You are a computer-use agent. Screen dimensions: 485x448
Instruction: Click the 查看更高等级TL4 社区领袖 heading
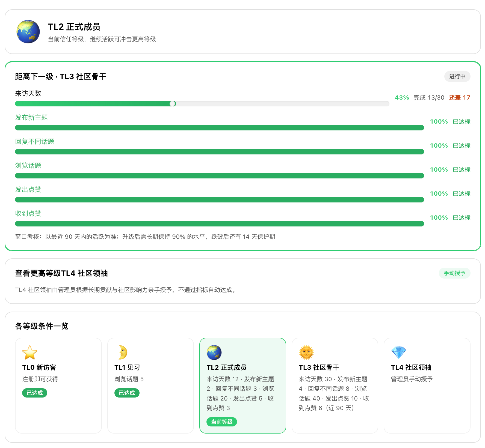(61, 273)
